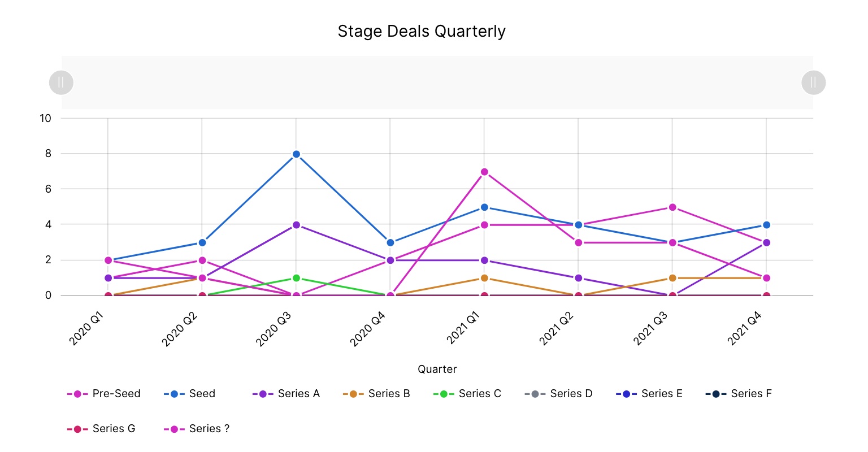
Task: Click pink data point at 2021 Q1 peak
Action: 484,172
